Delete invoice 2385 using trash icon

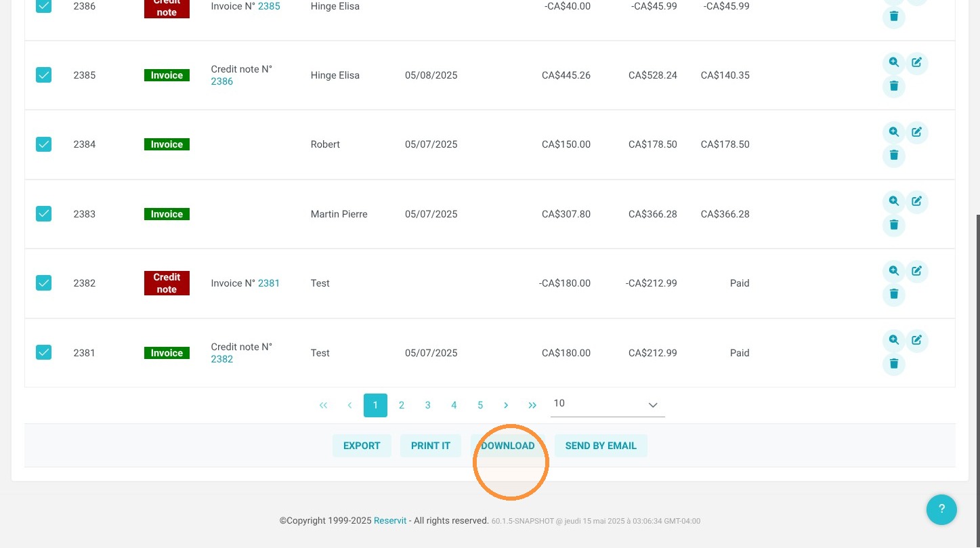(x=894, y=87)
